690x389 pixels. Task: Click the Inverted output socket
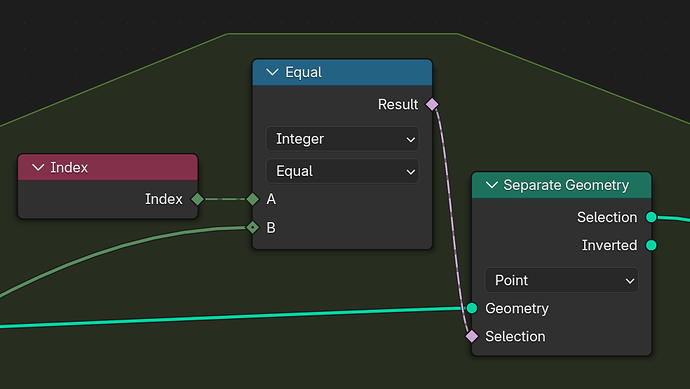(651, 245)
